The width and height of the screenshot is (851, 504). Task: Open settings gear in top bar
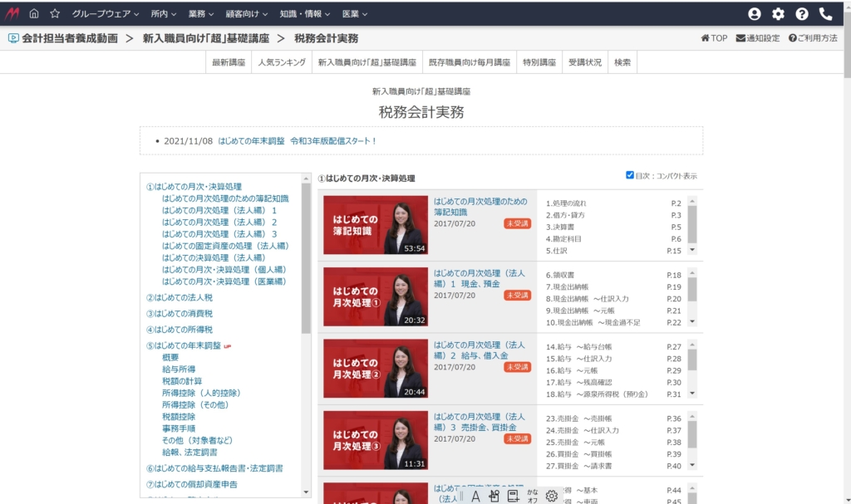pos(778,14)
